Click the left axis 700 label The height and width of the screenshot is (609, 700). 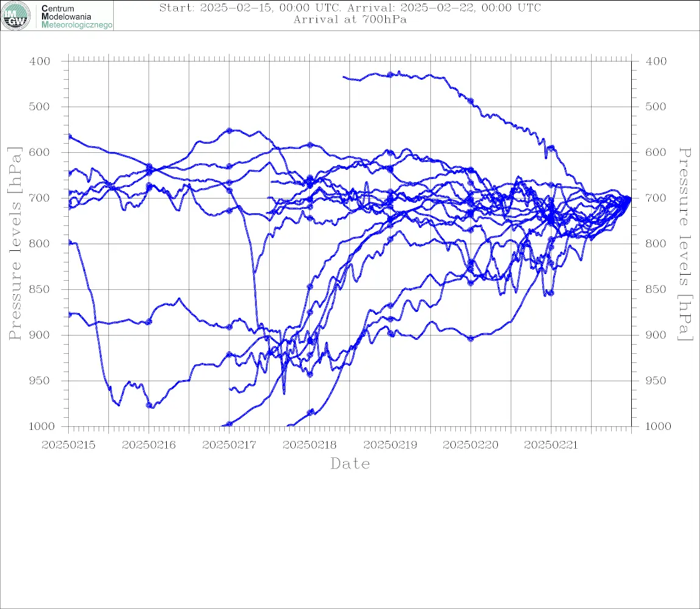tap(40, 198)
